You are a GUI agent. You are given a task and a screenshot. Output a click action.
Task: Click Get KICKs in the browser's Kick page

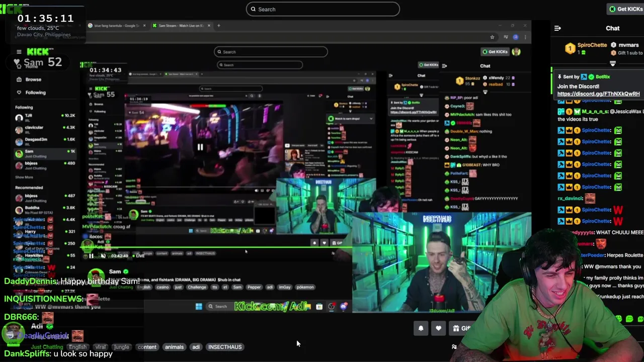click(x=495, y=52)
